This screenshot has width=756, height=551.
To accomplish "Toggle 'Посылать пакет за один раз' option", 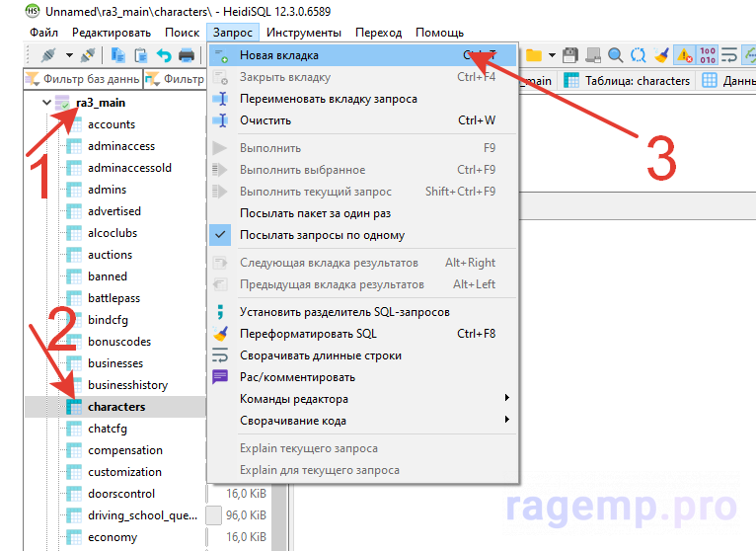I will click(x=315, y=213).
